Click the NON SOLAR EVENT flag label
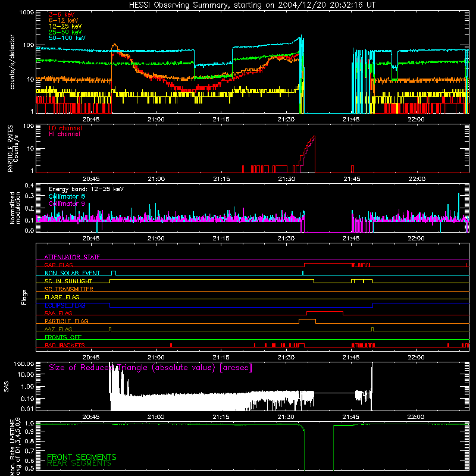Image resolution: width=476 pixels, height=476 pixels. tap(72, 273)
